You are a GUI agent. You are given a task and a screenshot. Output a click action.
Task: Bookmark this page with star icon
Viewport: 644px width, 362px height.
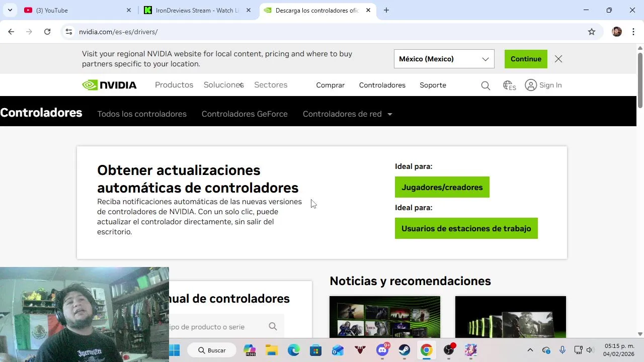592,32
